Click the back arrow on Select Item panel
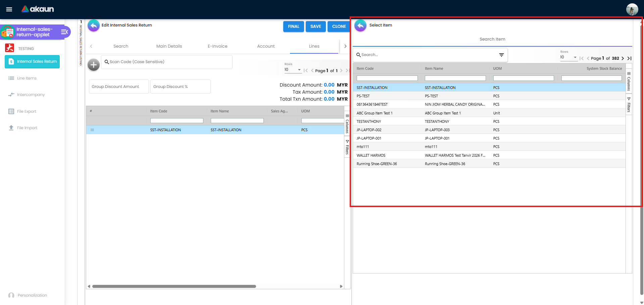644x305 pixels. coord(360,25)
